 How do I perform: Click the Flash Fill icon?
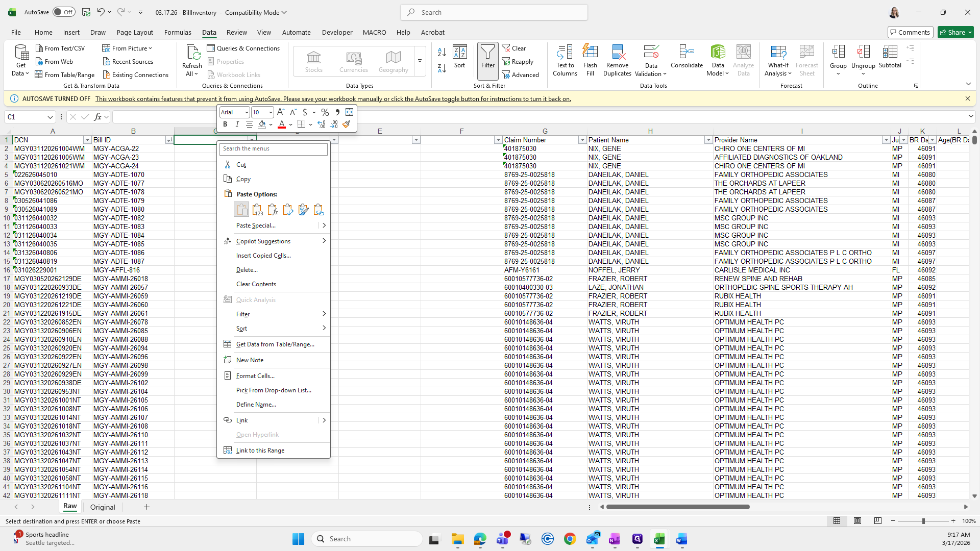coord(590,53)
